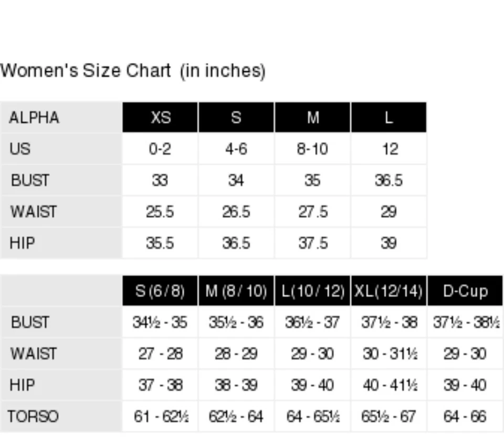This screenshot has width=504, height=437.
Task: Select the D-Cup column header
Action: click(465, 291)
